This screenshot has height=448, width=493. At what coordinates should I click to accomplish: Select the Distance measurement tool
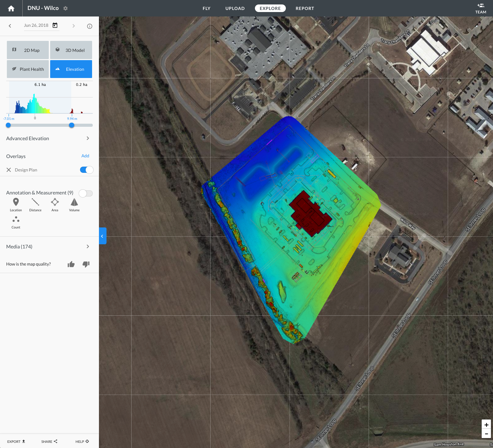tap(35, 204)
